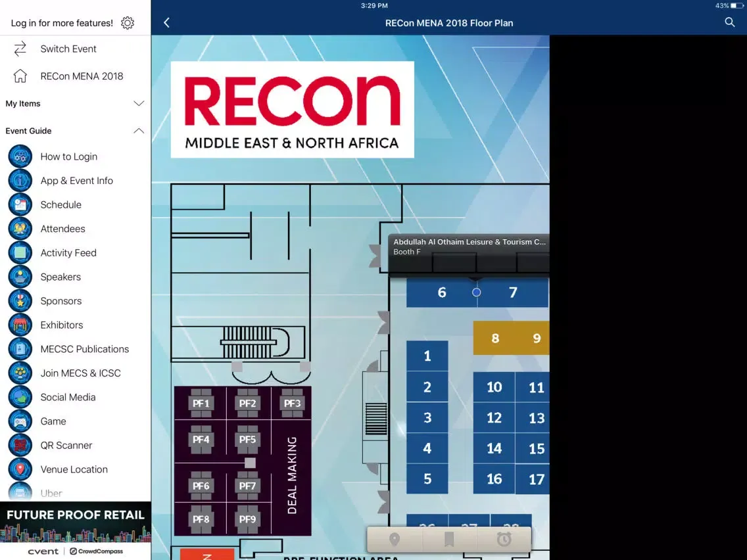This screenshot has height=560, width=747.
Task: Tap deal making table PF7
Action: (x=247, y=485)
